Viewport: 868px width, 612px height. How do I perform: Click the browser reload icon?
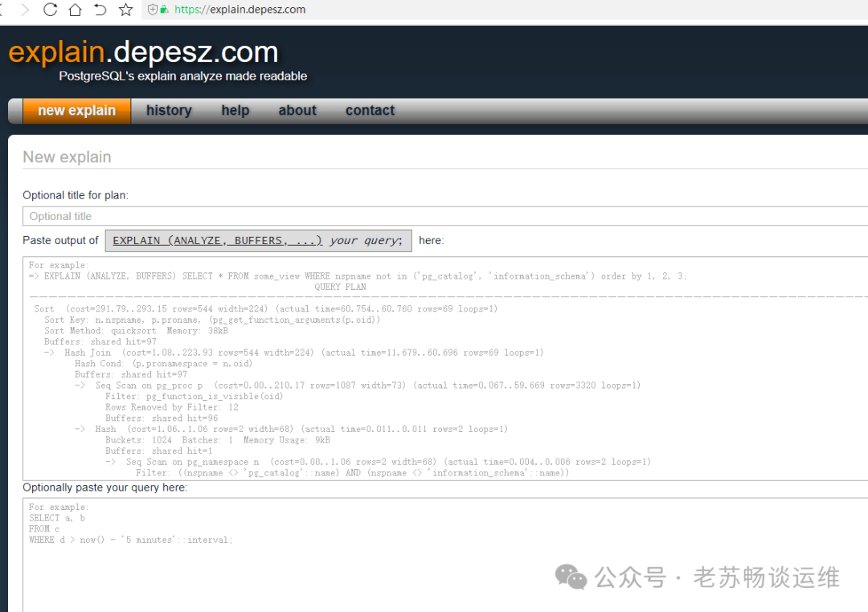(x=50, y=10)
